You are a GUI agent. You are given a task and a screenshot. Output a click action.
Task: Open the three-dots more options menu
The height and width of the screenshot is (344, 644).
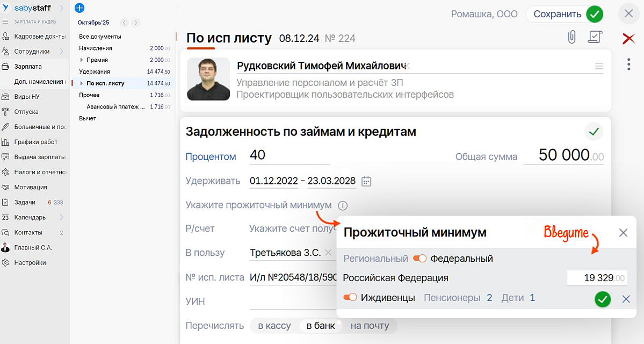click(628, 64)
